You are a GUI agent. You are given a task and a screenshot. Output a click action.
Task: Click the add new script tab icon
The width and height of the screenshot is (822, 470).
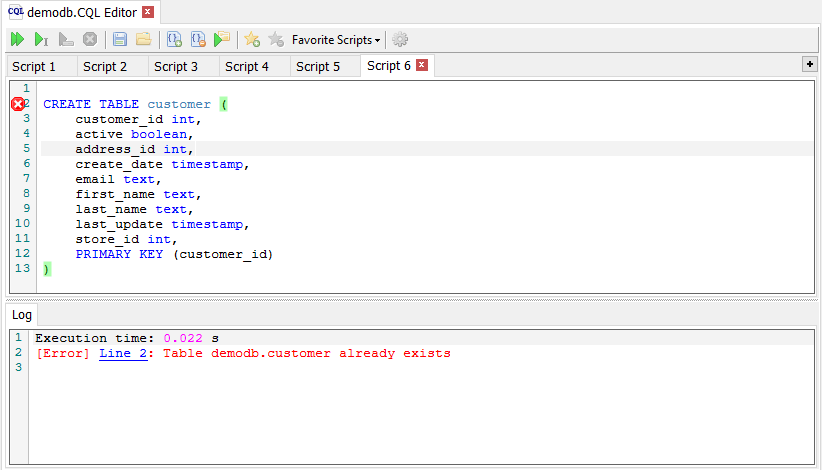[174, 40]
